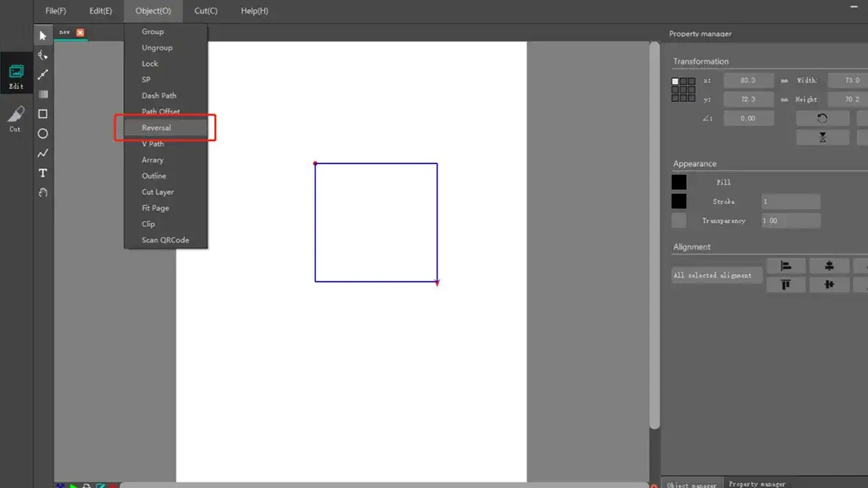This screenshot has height=488, width=868.
Task: Close the 'new' document tab
Action: coord(80,33)
